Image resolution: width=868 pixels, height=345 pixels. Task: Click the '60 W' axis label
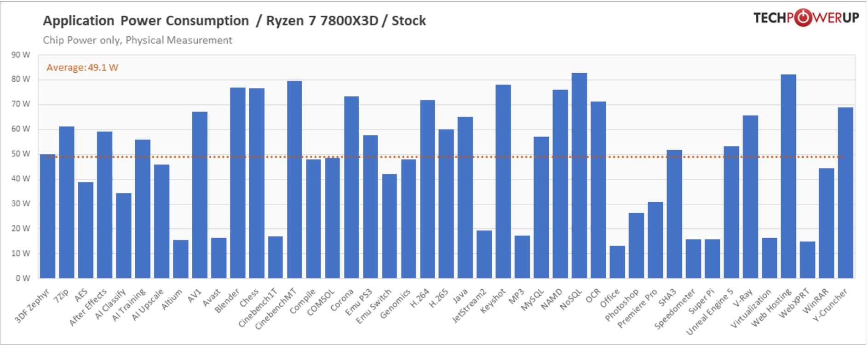click(21, 129)
